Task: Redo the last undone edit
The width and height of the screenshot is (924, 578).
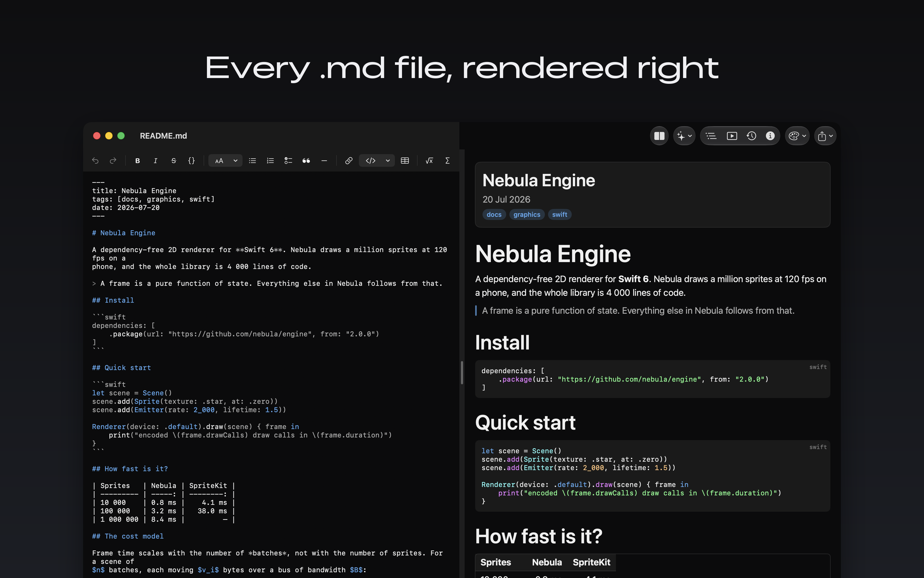Action: click(113, 161)
